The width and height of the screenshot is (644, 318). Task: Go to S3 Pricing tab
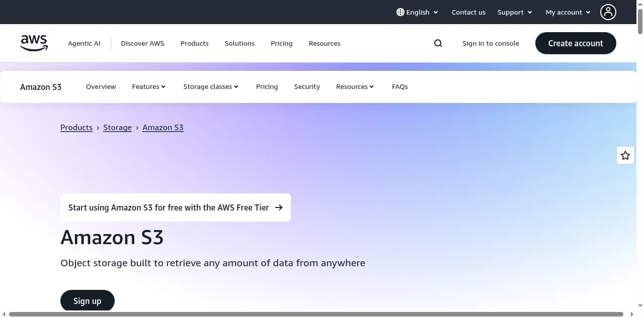point(267,86)
